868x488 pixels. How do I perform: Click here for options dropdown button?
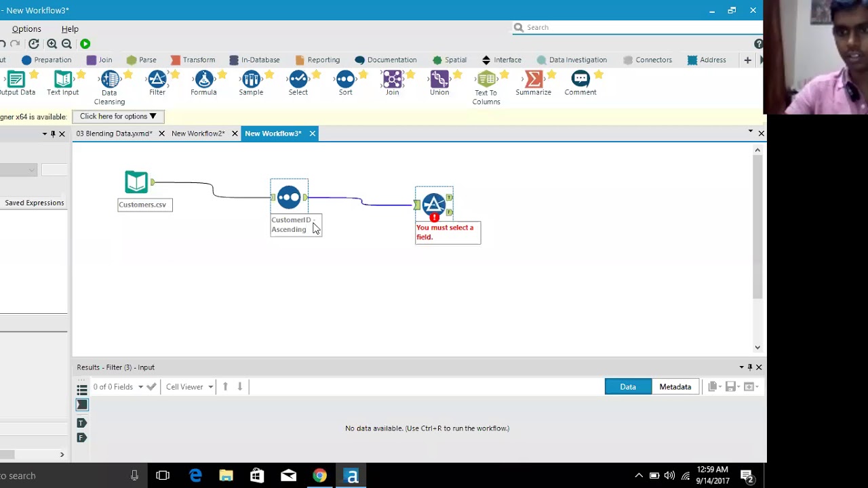[x=118, y=117]
